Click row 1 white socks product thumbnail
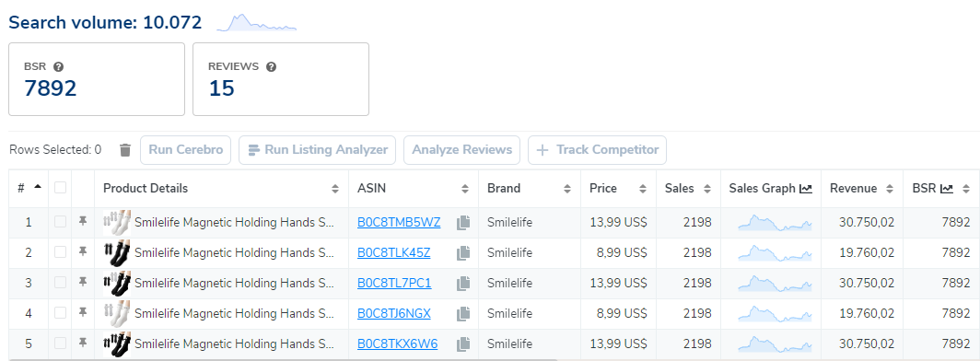The height and width of the screenshot is (361, 980). (117, 222)
